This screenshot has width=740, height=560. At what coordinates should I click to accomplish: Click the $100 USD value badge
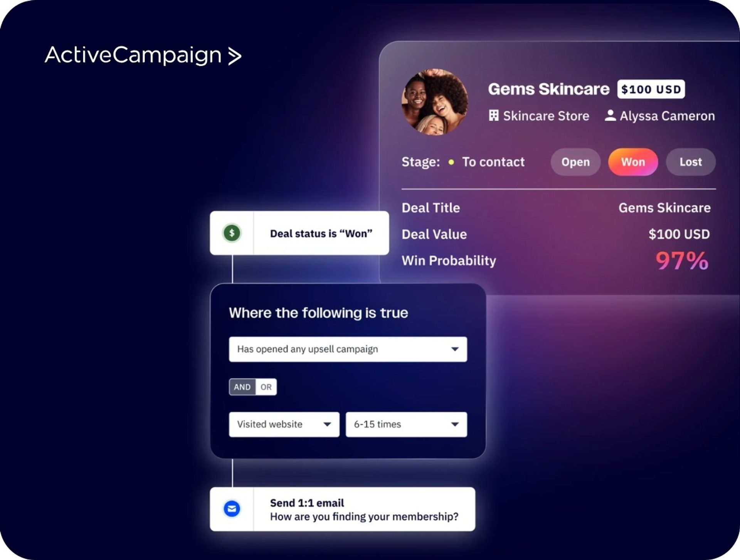(651, 89)
